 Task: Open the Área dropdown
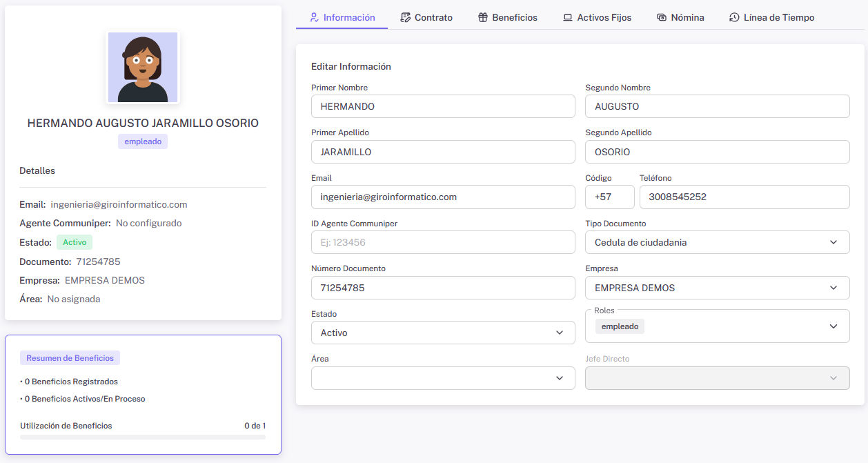pos(443,378)
